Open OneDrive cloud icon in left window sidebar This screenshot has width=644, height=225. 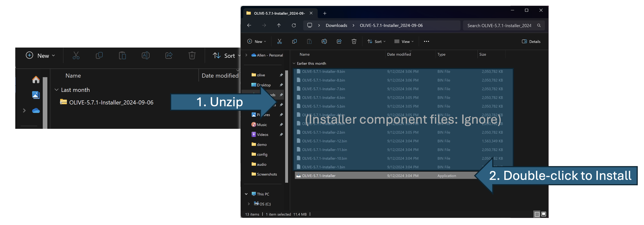coord(36,111)
